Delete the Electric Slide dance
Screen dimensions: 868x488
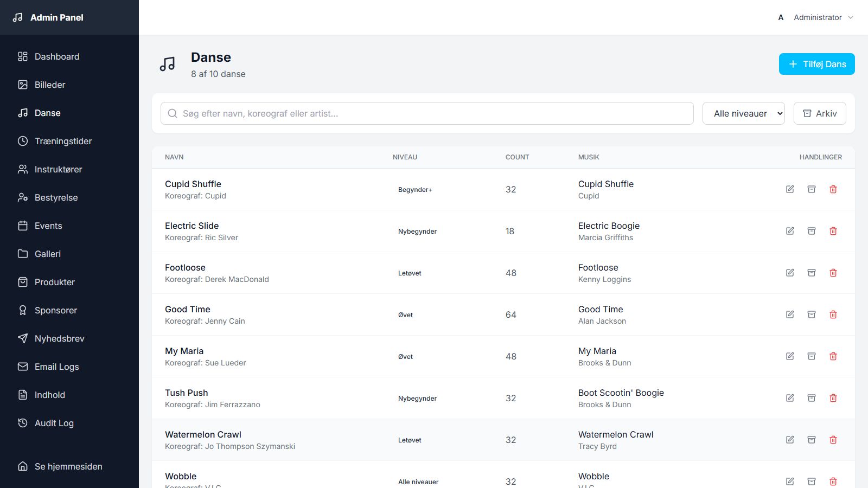833,231
